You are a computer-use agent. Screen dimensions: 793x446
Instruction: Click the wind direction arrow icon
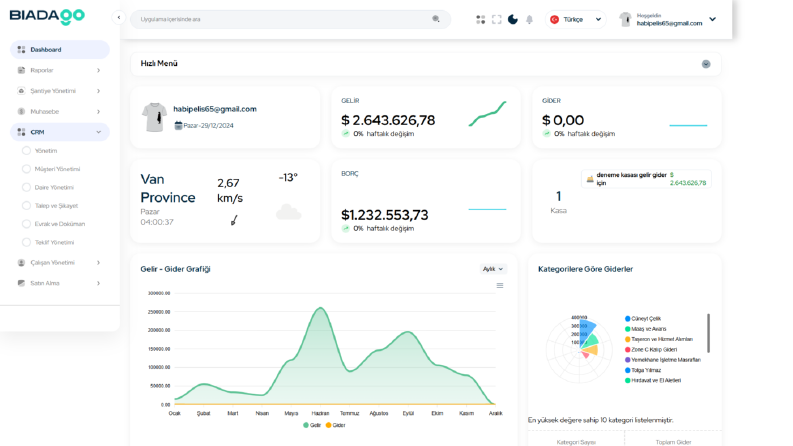(234, 220)
